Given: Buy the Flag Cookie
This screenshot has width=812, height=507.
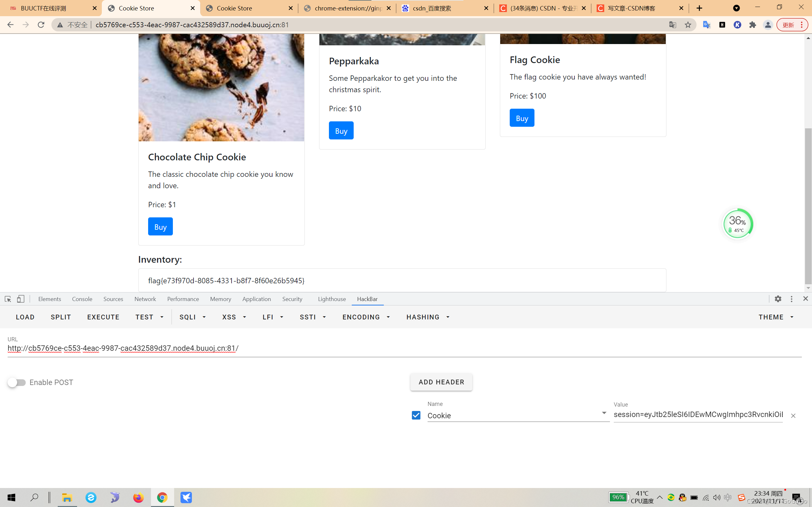Looking at the screenshot, I should click(x=522, y=118).
